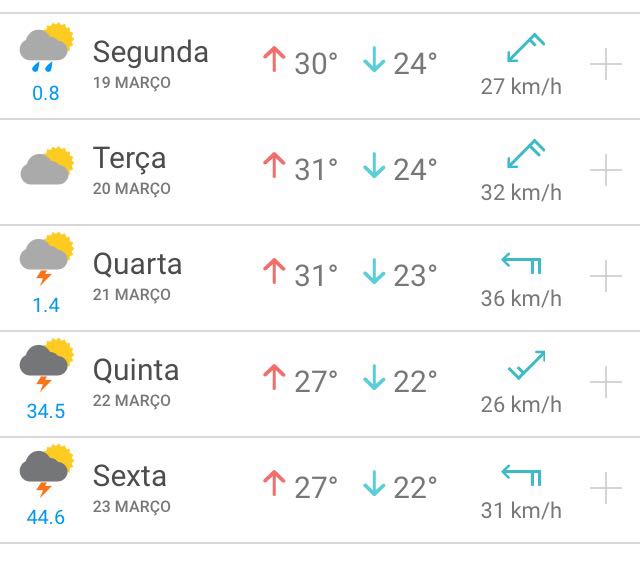Click the thunderstorm icon for Sexta

[x=46, y=470]
